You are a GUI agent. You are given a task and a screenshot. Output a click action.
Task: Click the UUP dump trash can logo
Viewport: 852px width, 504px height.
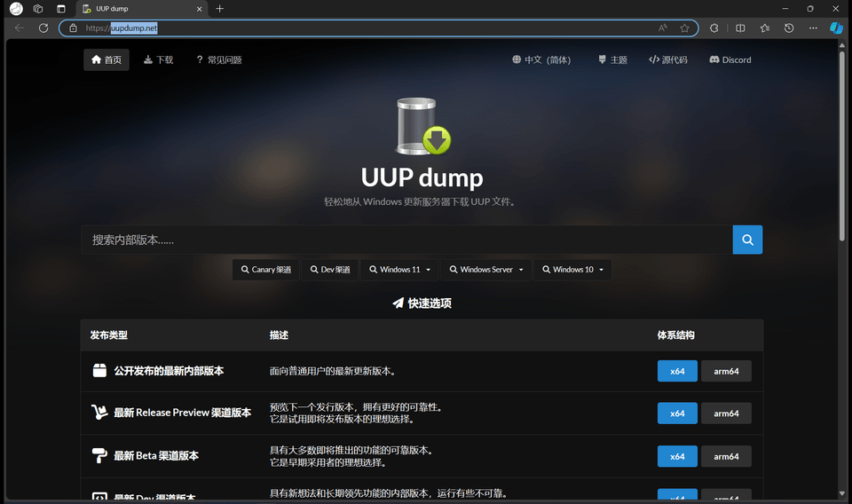422,126
